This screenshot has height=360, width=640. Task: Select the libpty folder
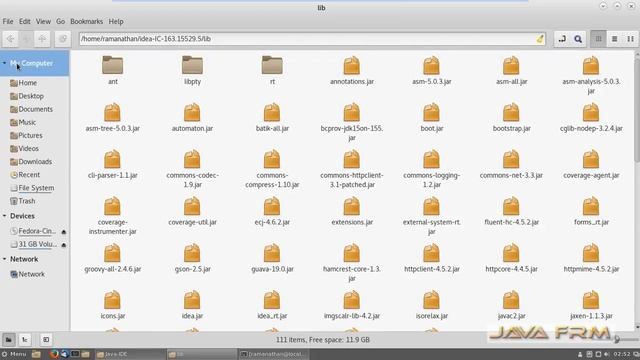[x=192, y=70]
